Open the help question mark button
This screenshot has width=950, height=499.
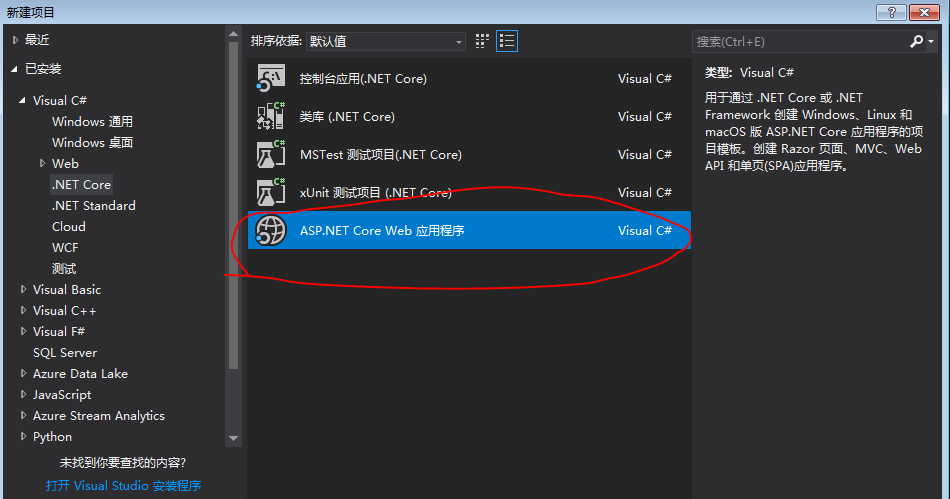pyautogui.click(x=891, y=12)
